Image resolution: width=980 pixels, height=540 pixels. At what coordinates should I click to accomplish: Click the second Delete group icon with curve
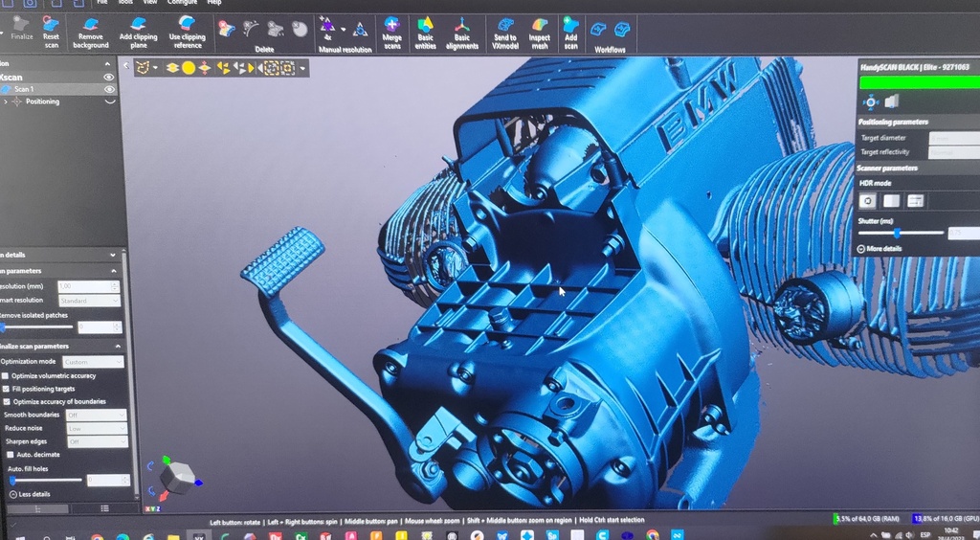point(251,29)
